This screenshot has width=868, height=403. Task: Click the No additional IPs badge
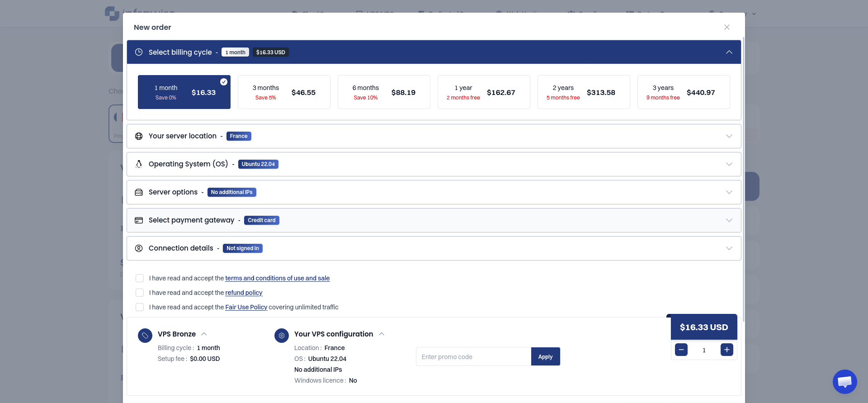pos(232,192)
